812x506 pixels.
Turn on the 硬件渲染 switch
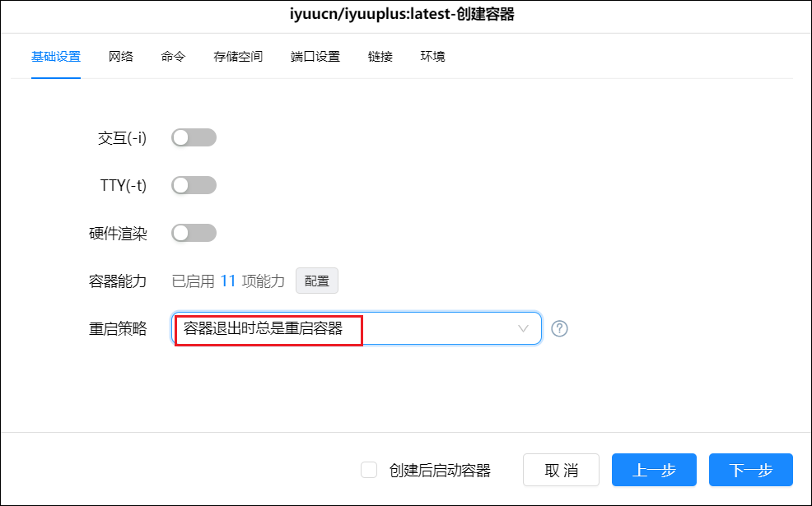(x=194, y=233)
